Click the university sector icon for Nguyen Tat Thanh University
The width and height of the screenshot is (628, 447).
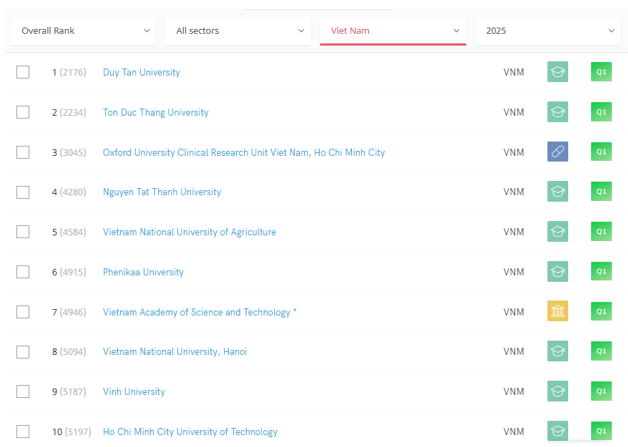pos(558,191)
